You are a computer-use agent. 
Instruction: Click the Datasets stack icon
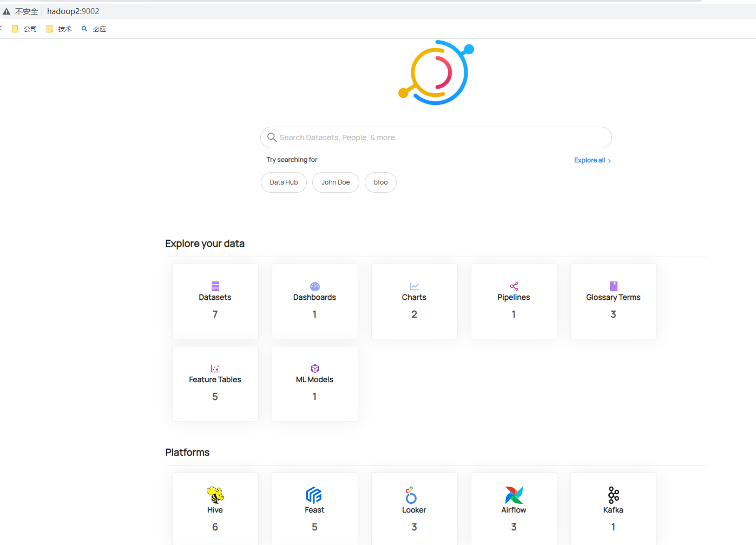(215, 286)
